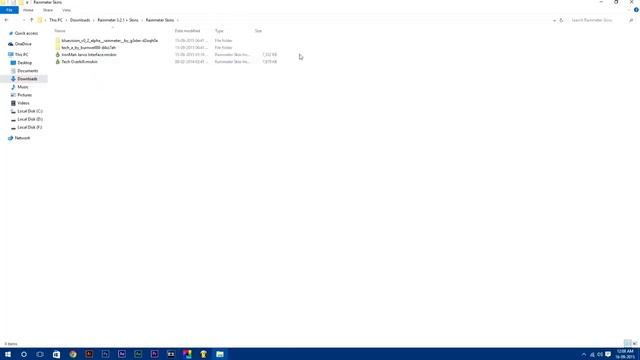Select This PC in the navigation pane
Viewport: 640px width, 360px height.
21,54
